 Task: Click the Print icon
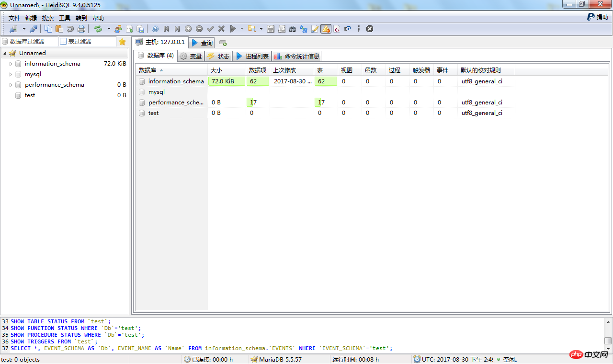tap(81, 29)
